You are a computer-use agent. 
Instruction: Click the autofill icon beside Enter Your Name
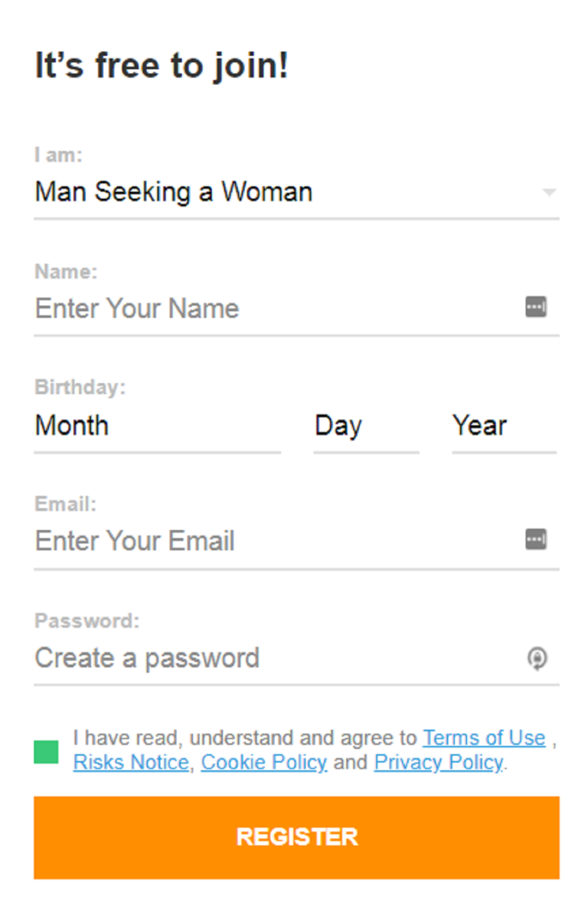pos(536,306)
